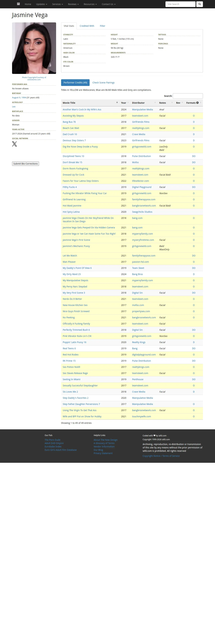The width and height of the screenshot is (215, 644).
Task: Focus the Site Search field
Action: pos(181,4)
